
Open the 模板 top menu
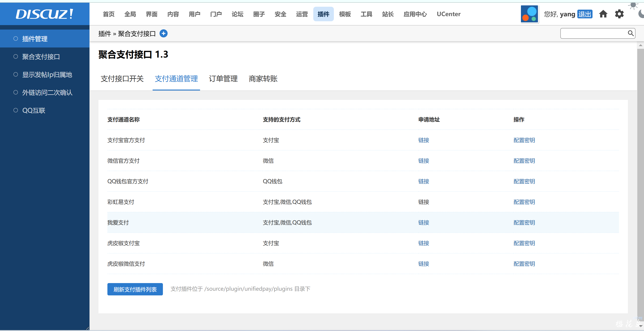(x=345, y=14)
